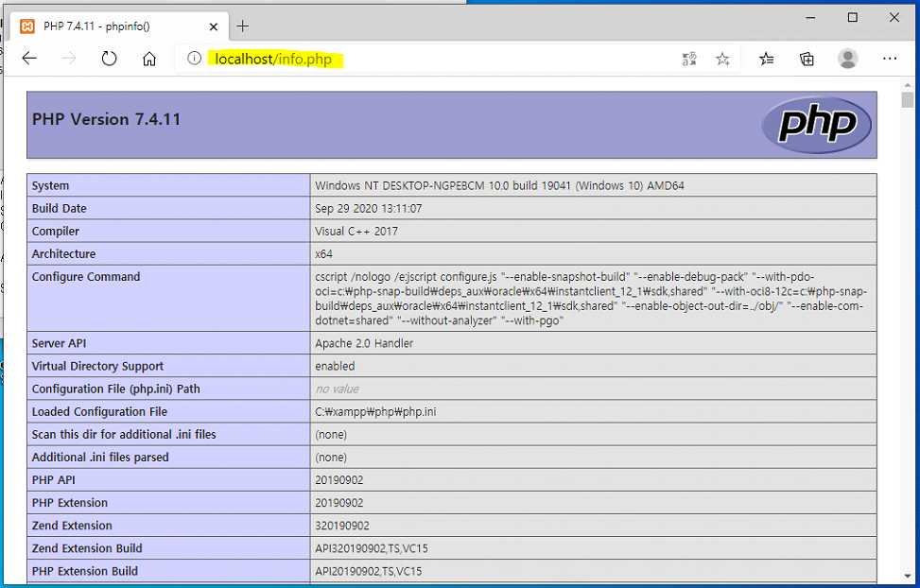The image size is (920, 588).
Task: Click the Configure Command label
Action: point(86,276)
